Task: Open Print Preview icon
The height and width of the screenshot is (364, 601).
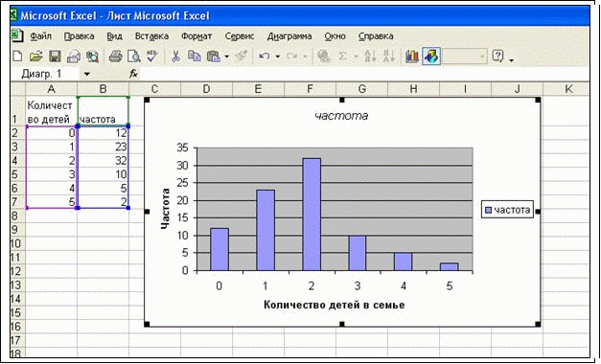Action: pos(134,57)
